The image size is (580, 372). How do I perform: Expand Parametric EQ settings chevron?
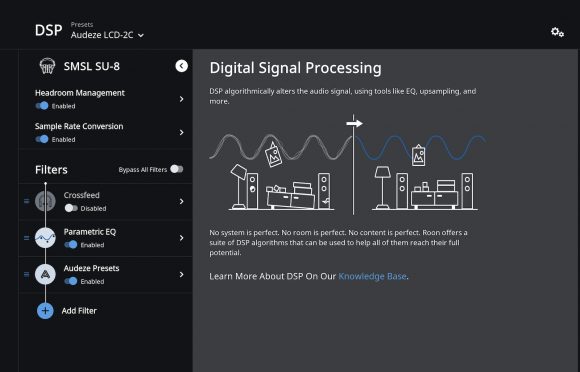181,238
